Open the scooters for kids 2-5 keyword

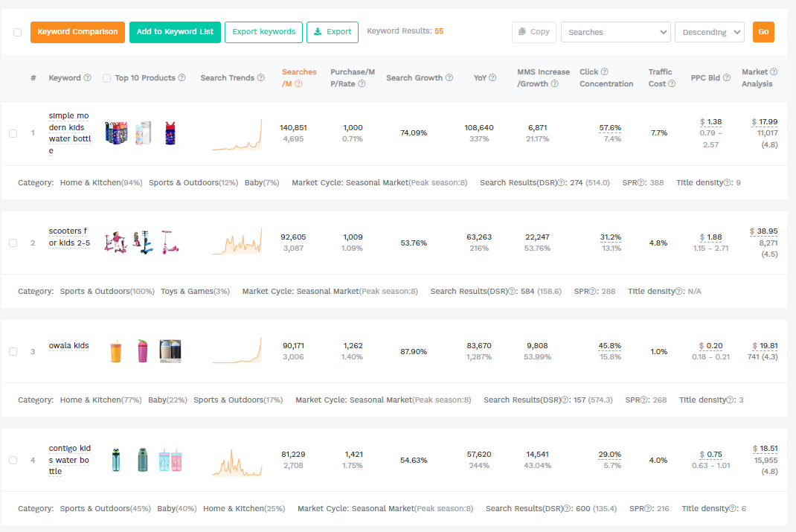pyautogui.click(x=69, y=237)
